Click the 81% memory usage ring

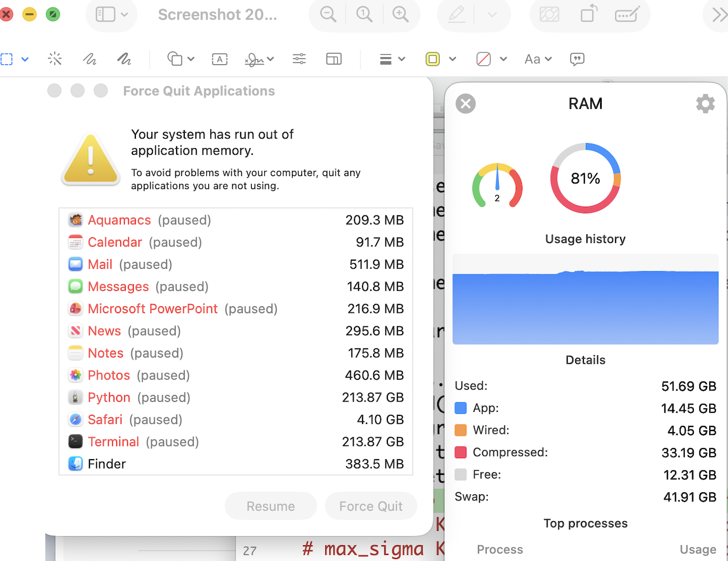coord(585,178)
